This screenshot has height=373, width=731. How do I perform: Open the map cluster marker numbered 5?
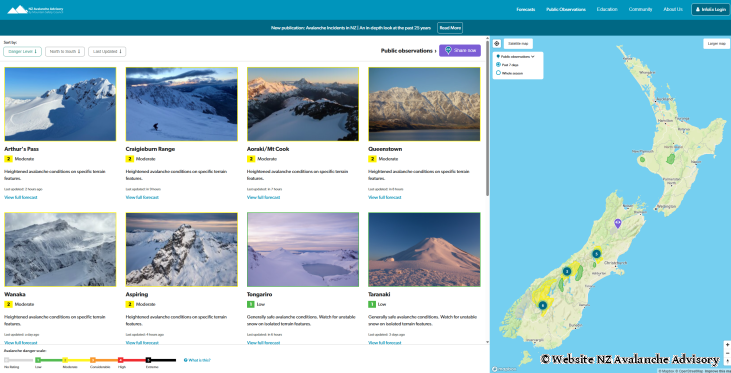click(596, 254)
